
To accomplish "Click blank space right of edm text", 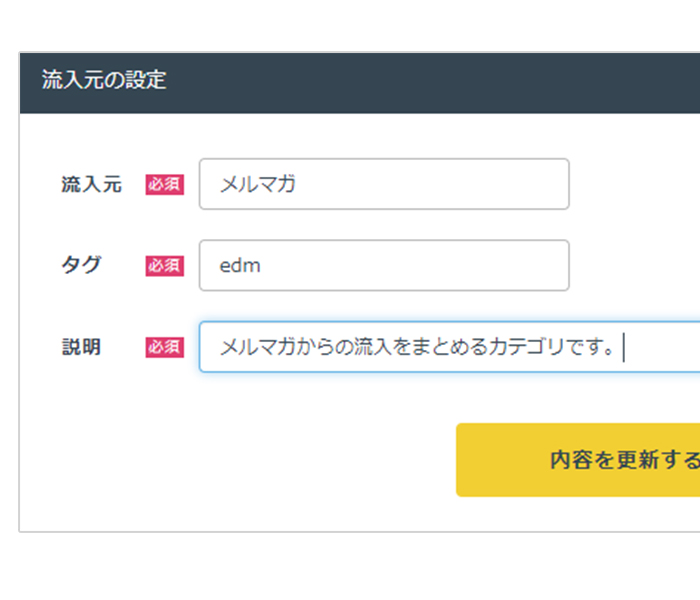I will [413, 266].
